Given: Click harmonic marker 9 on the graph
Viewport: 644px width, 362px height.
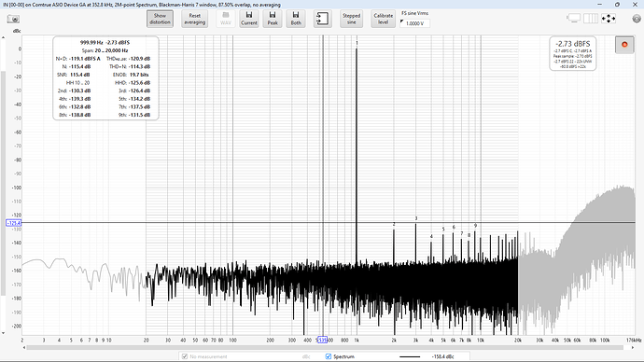Looking at the screenshot, I should [x=476, y=226].
